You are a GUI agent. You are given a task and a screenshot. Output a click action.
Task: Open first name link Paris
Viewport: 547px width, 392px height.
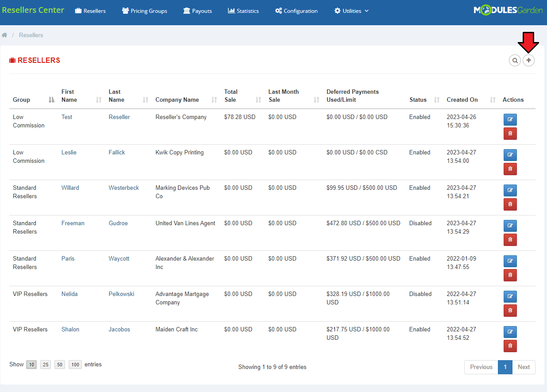(x=68, y=258)
